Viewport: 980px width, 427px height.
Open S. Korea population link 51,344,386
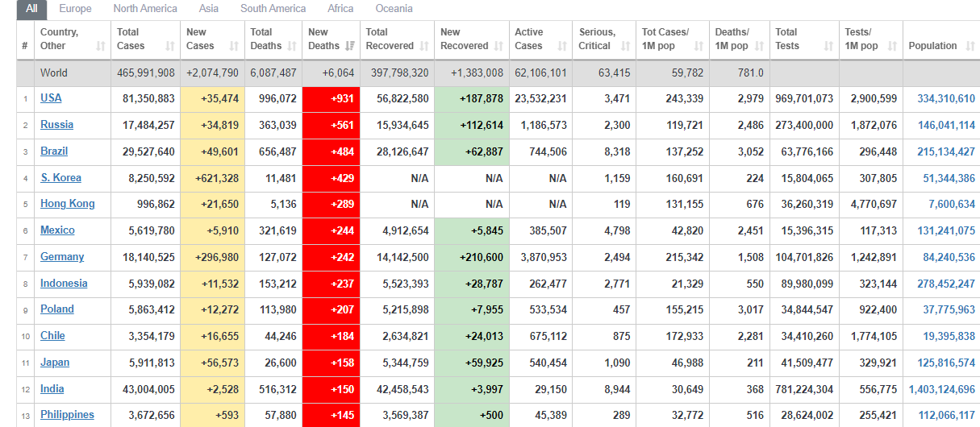pos(949,178)
